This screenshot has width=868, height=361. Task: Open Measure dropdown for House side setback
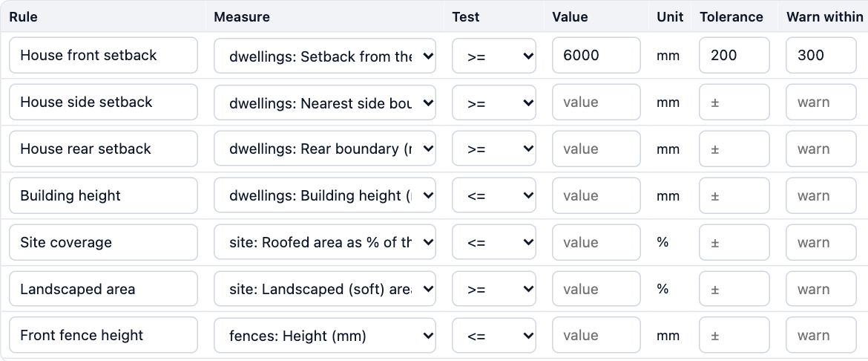point(325,102)
